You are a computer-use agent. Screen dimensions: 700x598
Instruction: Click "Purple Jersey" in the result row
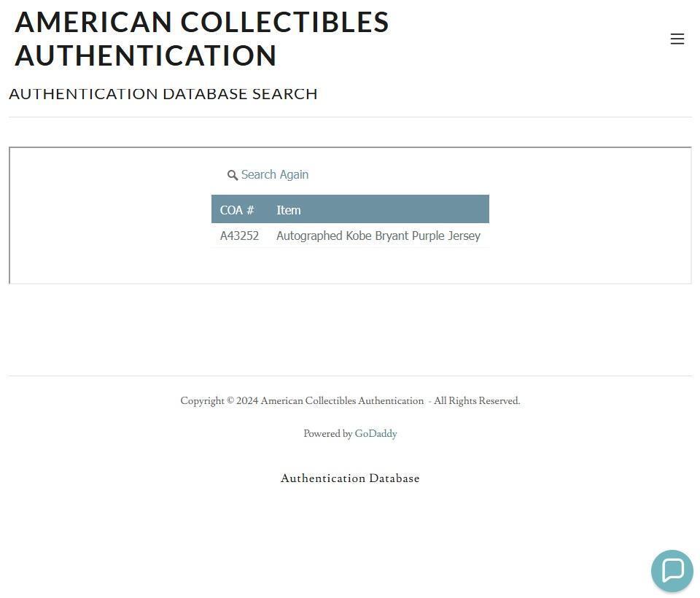coord(446,236)
